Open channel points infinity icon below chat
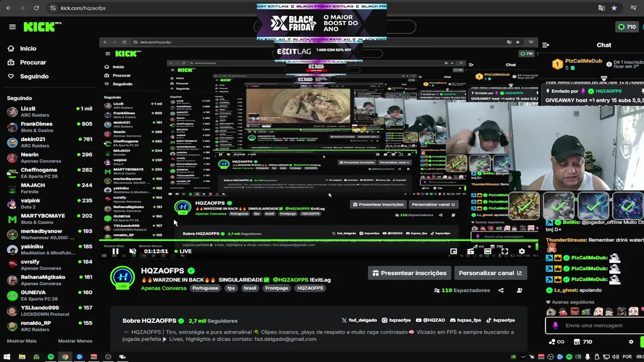644x362 pixels. click(x=556, y=342)
